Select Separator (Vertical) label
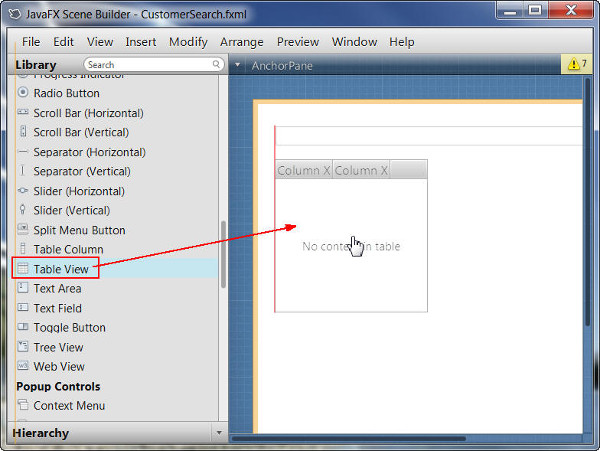 pos(82,171)
